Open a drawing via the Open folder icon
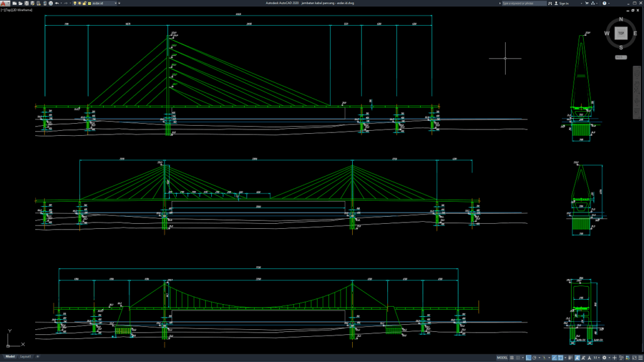This screenshot has height=362, width=644. [x=20, y=4]
